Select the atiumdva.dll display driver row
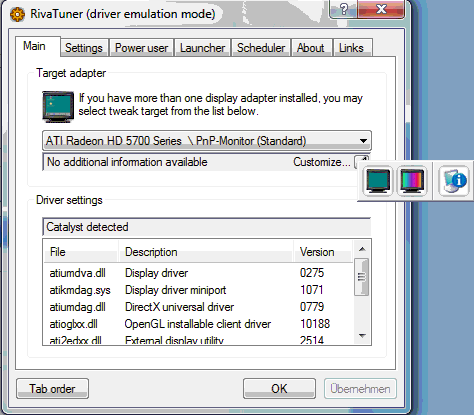The image size is (474, 415). coord(198,273)
